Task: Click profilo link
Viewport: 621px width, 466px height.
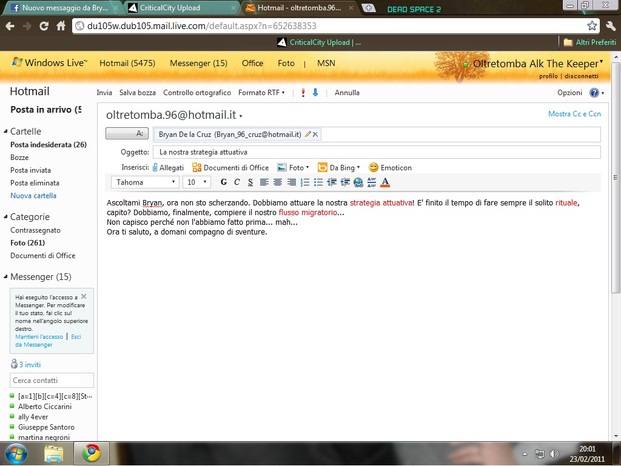Action: pos(548,76)
